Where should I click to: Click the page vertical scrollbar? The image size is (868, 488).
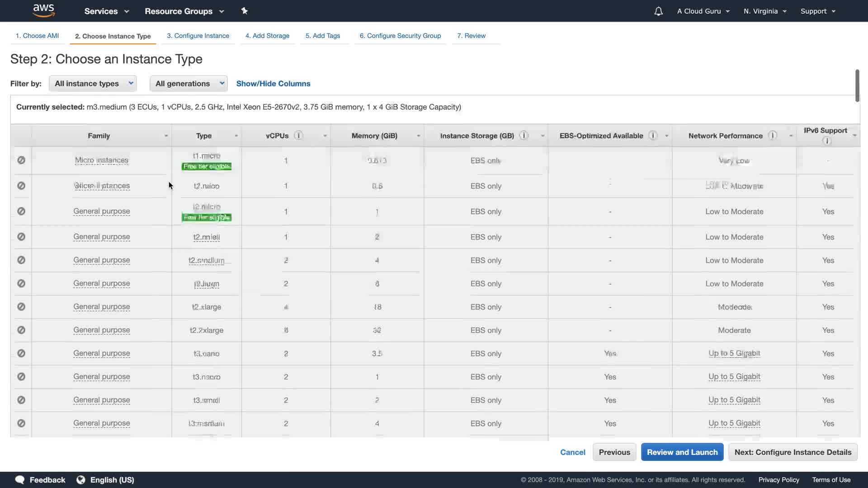857,86
